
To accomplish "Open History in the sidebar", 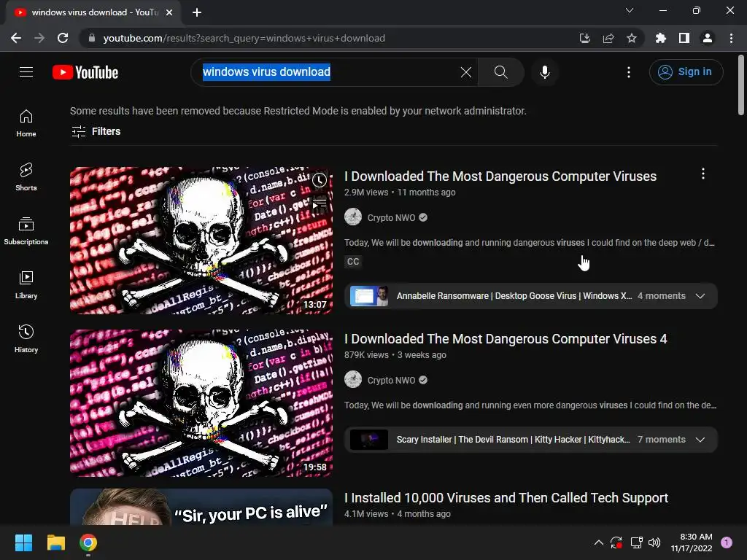I will [26, 338].
